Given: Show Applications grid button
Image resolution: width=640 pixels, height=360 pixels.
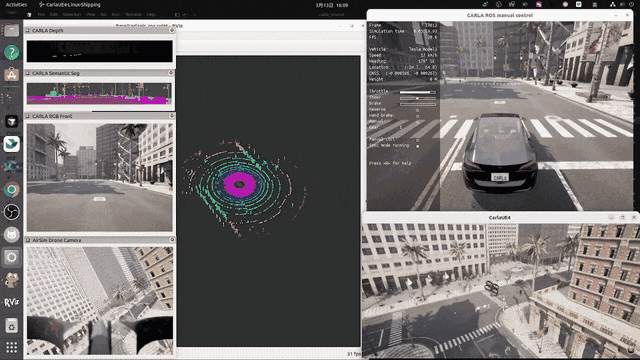Looking at the screenshot, I should tap(11, 347).
